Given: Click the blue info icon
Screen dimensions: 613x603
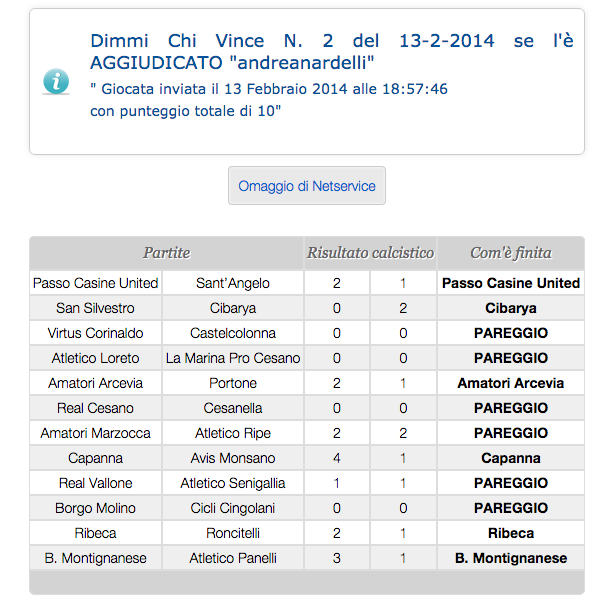Looking at the screenshot, I should point(56,82).
